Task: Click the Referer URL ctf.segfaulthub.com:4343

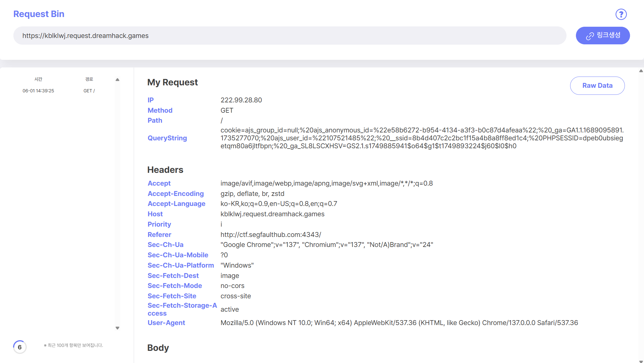Action: [x=270, y=235]
